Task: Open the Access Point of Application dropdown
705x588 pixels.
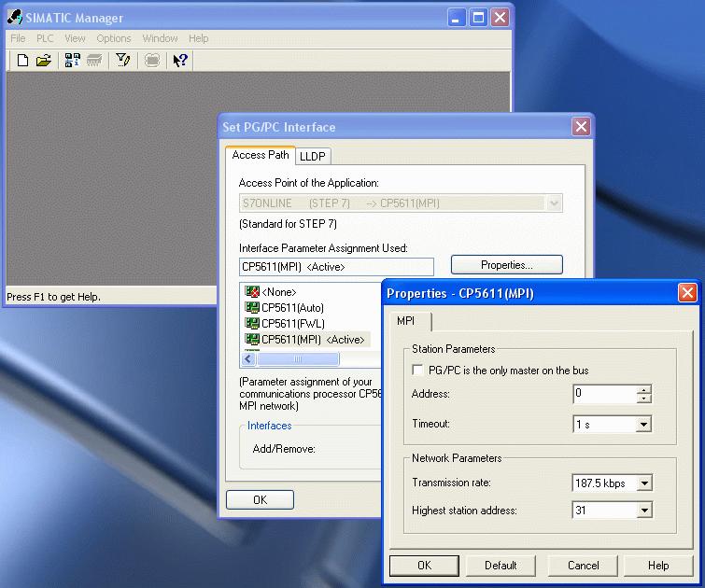Action: (554, 203)
